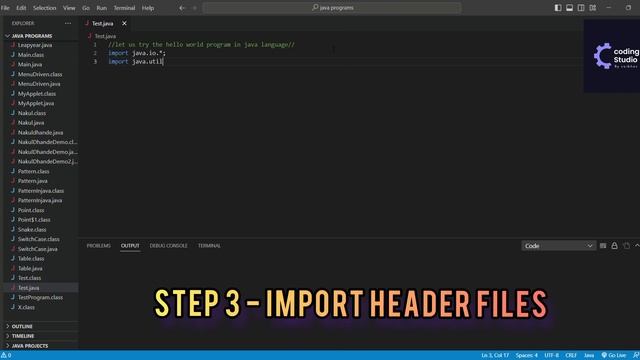
Task: Select Test.java in the explorer
Action: pyautogui.click(x=29, y=288)
